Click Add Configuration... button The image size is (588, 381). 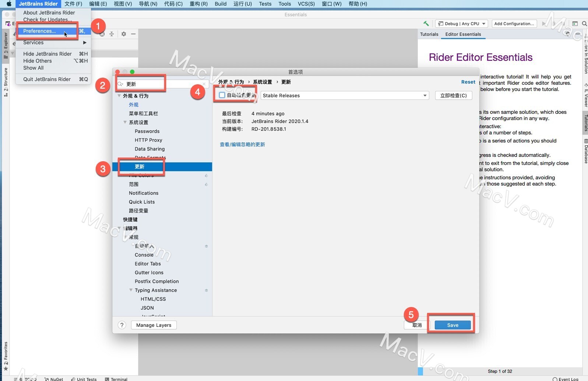pos(514,24)
